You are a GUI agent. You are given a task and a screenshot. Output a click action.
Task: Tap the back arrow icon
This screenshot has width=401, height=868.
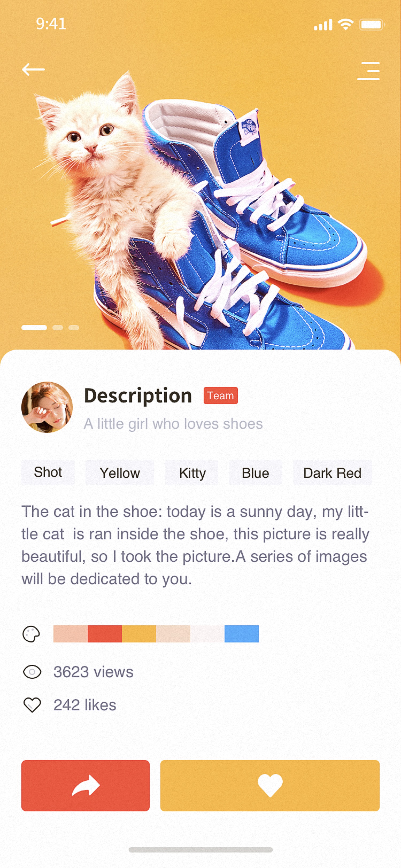(x=33, y=69)
